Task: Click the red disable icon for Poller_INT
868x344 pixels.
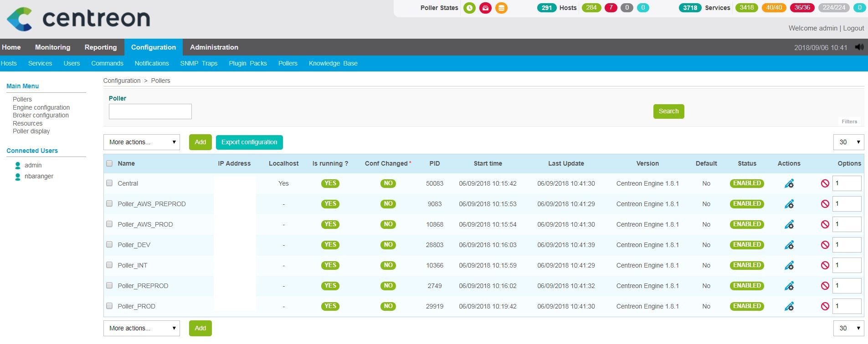Action: coord(825,265)
